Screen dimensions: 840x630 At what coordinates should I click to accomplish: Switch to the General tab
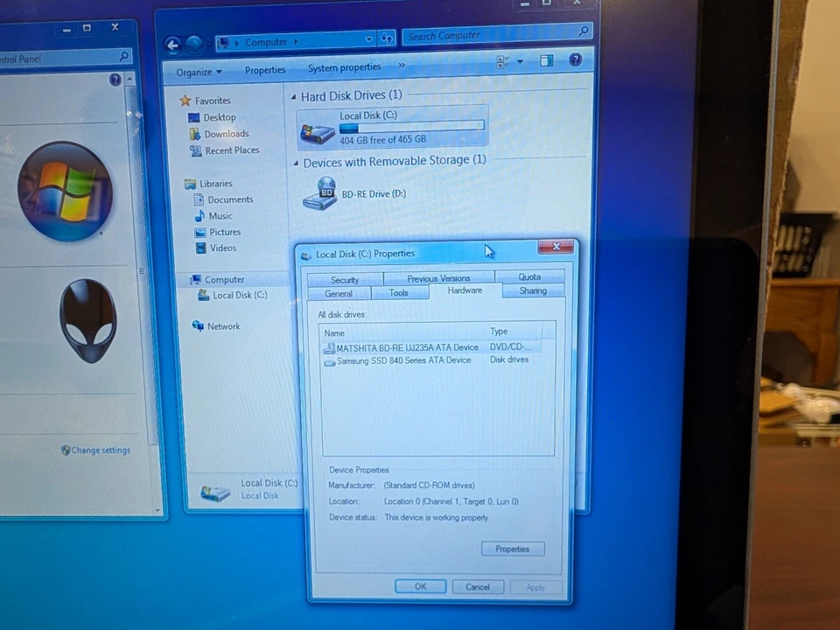click(339, 294)
